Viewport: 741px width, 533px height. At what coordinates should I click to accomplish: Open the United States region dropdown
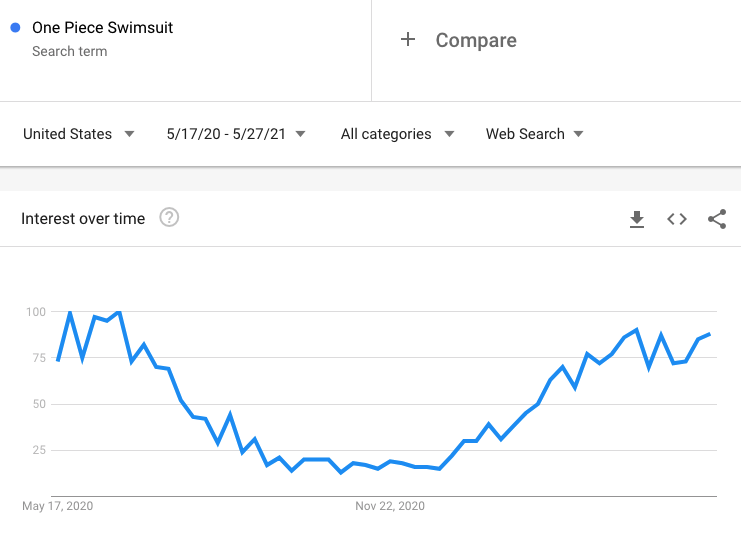click(x=79, y=134)
